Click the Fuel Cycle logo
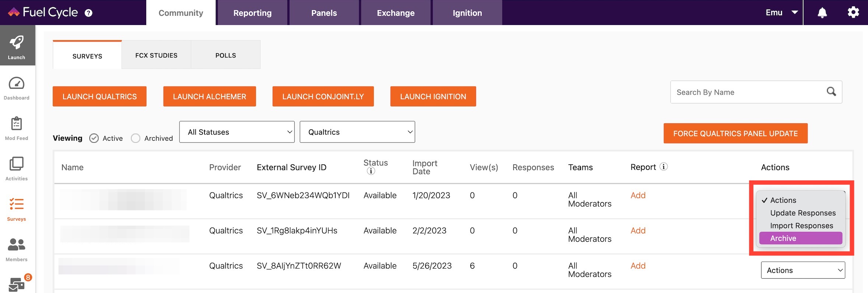Image resolution: width=868 pixels, height=293 pixels. click(43, 13)
